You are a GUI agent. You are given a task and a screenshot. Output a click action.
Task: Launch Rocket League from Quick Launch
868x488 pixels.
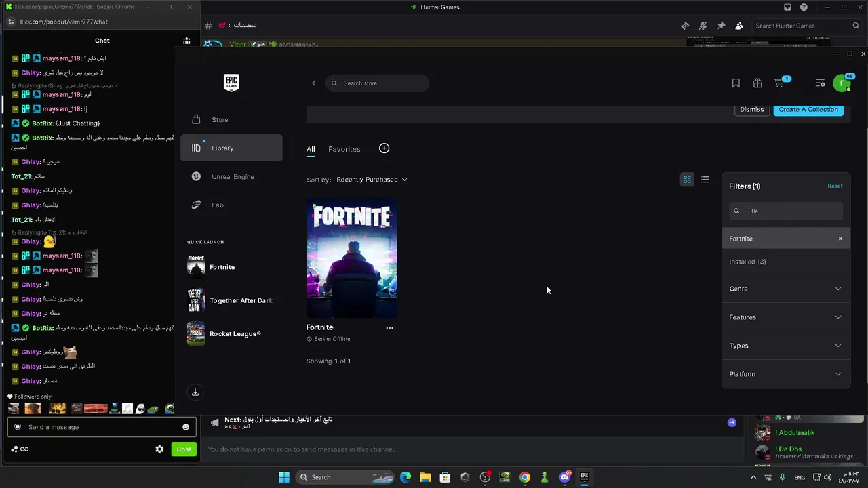pos(224,333)
